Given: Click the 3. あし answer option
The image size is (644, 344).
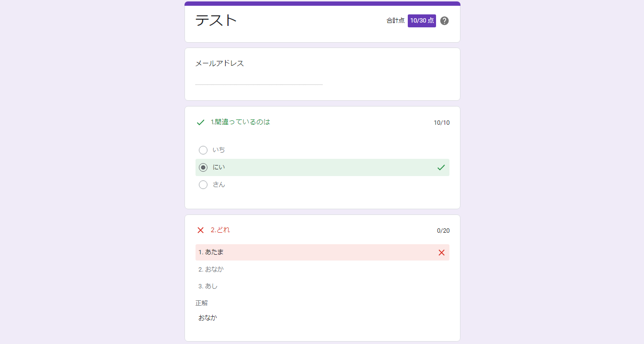Looking at the screenshot, I should point(208,286).
